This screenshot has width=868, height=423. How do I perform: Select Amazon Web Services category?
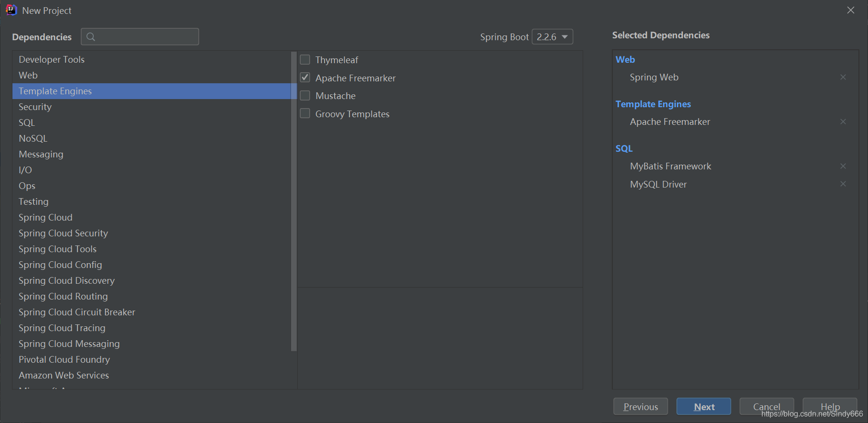(152, 375)
